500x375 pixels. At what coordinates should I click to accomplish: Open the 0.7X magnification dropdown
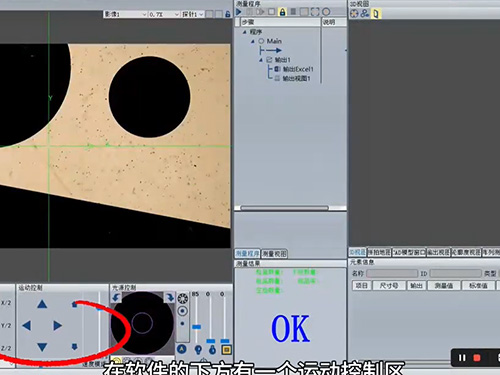[164, 14]
